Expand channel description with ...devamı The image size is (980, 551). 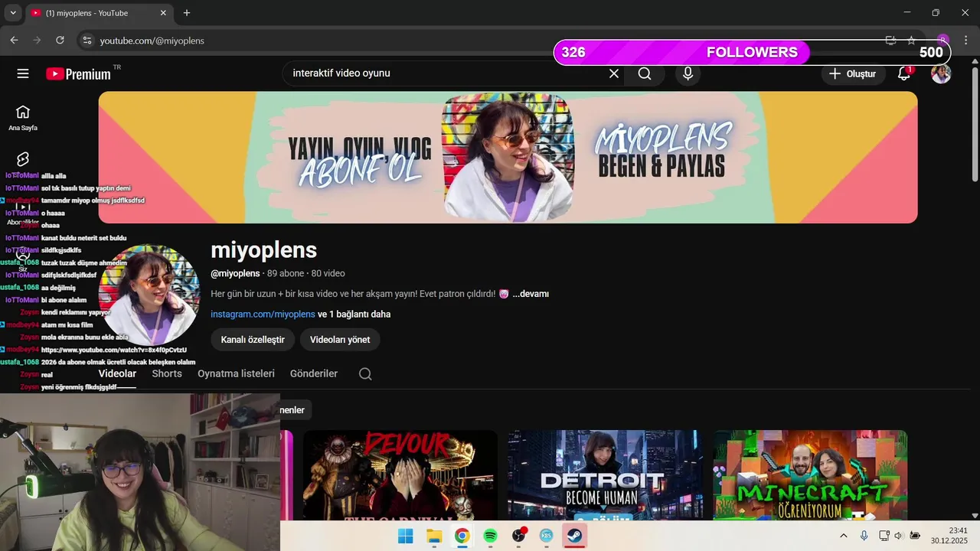click(x=531, y=294)
